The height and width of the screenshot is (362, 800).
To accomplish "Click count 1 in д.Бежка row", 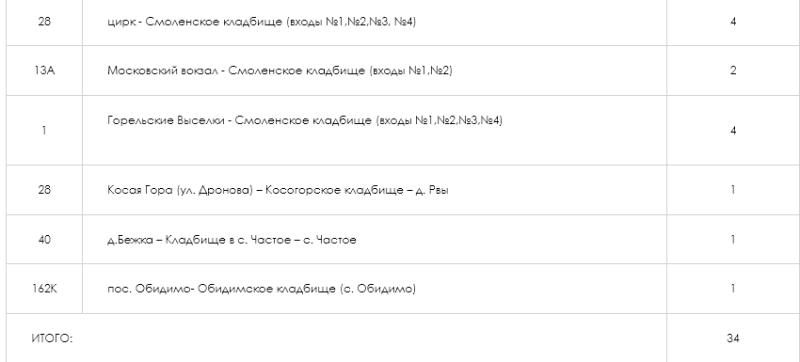I will tap(733, 239).
